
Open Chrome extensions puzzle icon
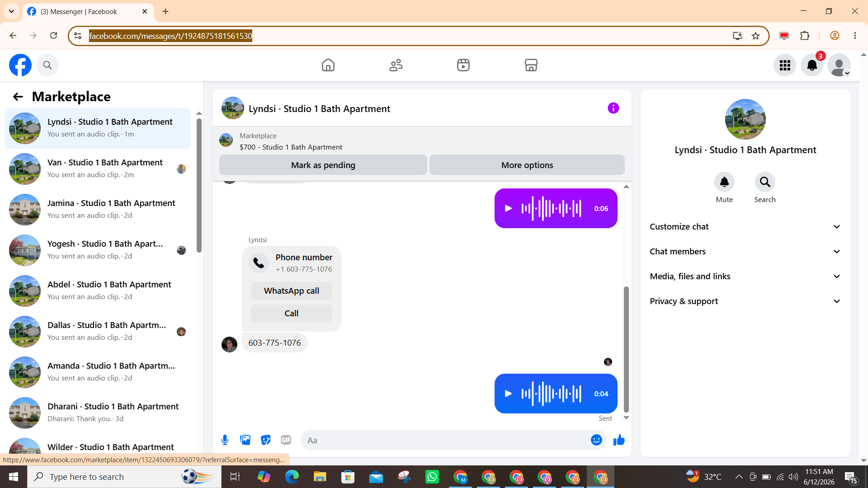pyautogui.click(x=805, y=36)
